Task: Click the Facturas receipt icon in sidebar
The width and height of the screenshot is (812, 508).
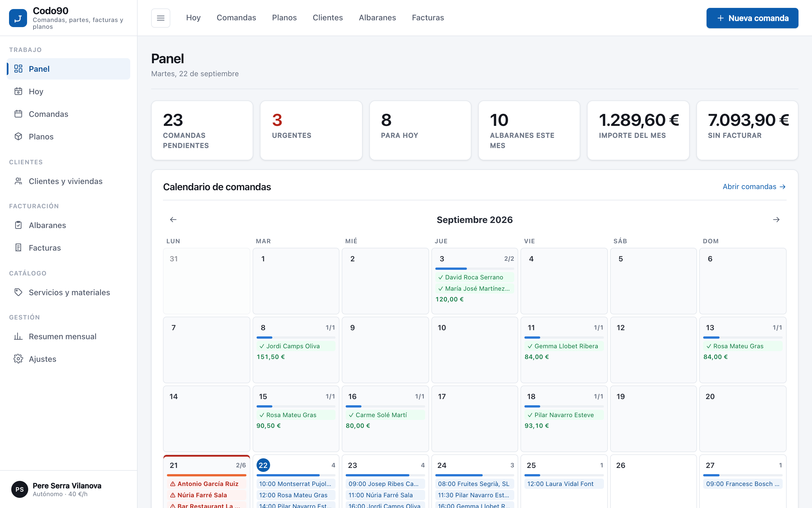Action: (18, 248)
